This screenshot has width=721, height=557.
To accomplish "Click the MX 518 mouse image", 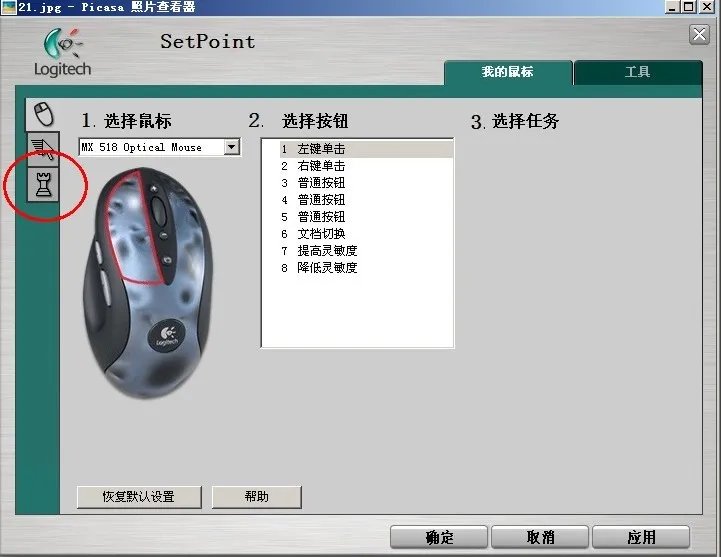I will coord(148,283).
